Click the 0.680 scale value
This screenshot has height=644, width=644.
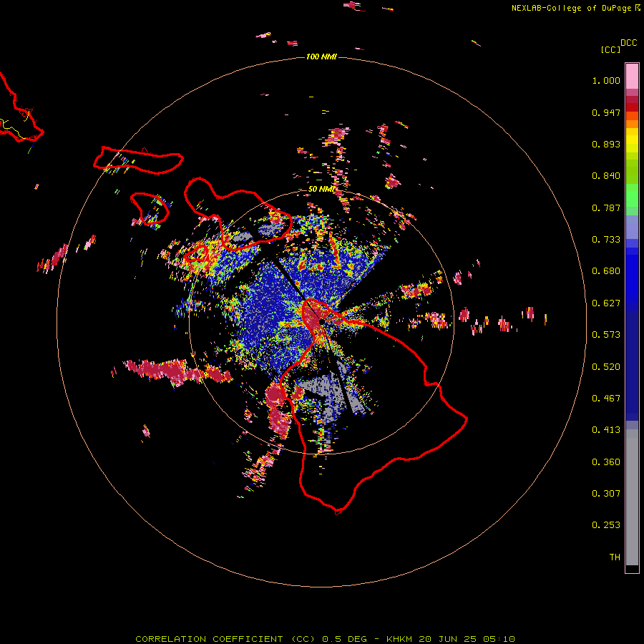point(606,271)
